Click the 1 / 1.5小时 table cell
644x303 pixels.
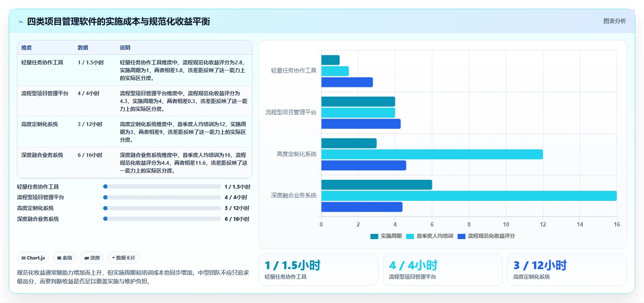click(x=91, y=62)
